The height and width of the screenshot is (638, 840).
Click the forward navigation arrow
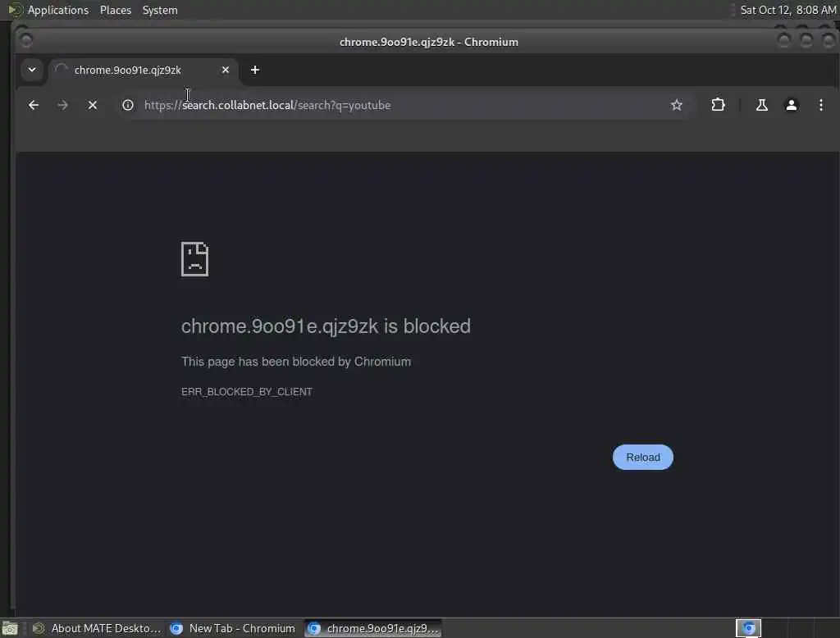click(x=62, y=105)
